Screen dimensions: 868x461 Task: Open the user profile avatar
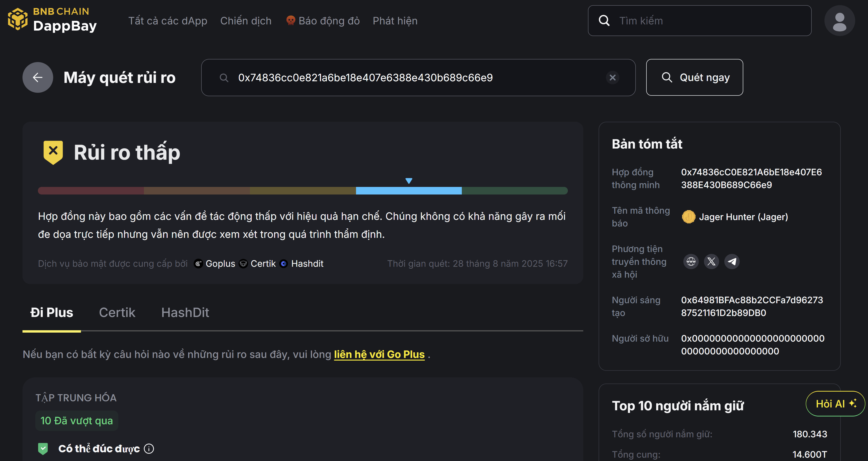pos(839,21)
